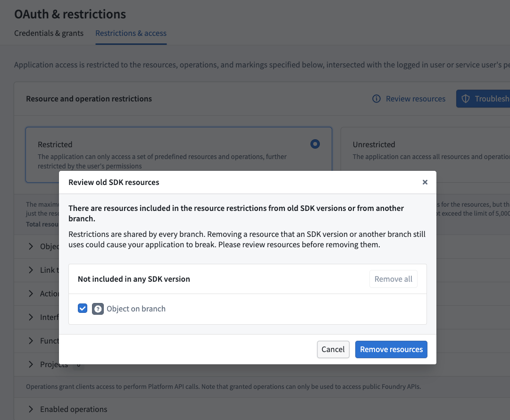
Task: Expand the Interfaces row chevron
Action: 31,317
